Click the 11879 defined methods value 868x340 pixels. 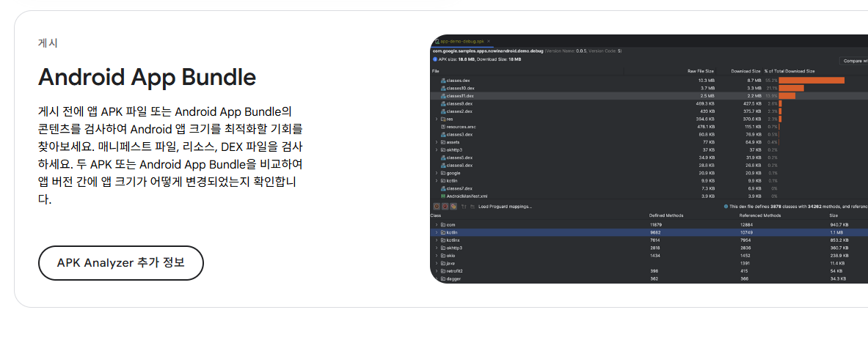coord(656,225)
